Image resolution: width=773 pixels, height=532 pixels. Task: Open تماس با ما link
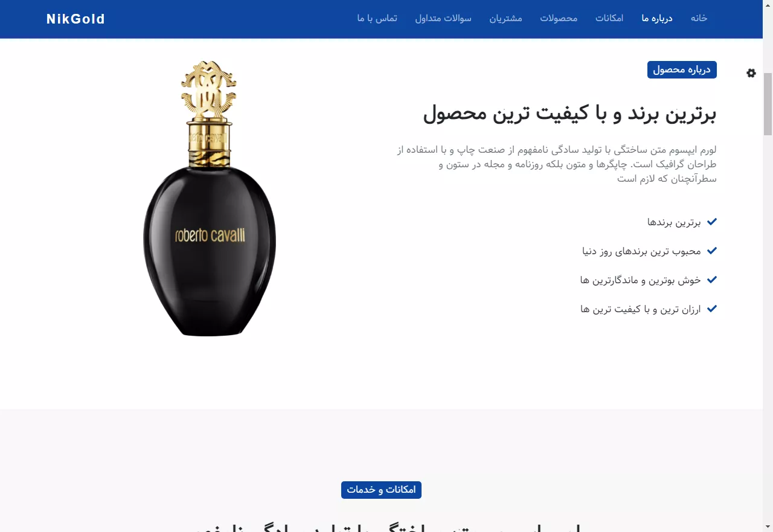[377, 18]
